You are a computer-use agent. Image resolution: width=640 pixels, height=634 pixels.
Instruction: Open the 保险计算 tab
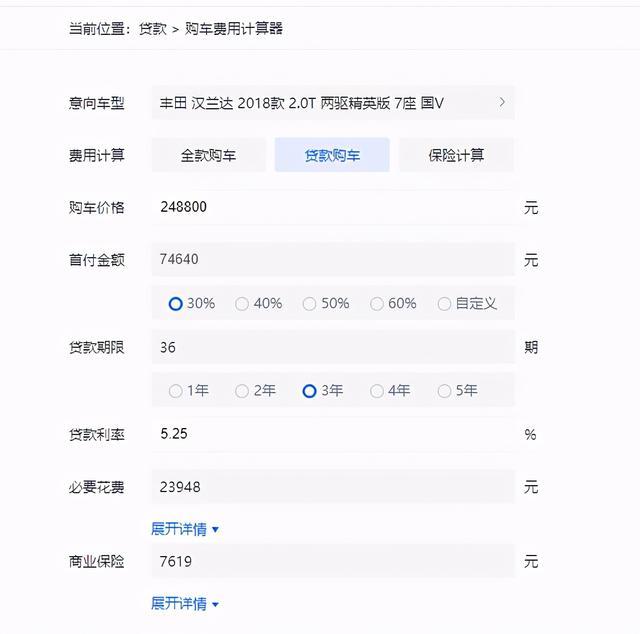(x=456, y=155)
